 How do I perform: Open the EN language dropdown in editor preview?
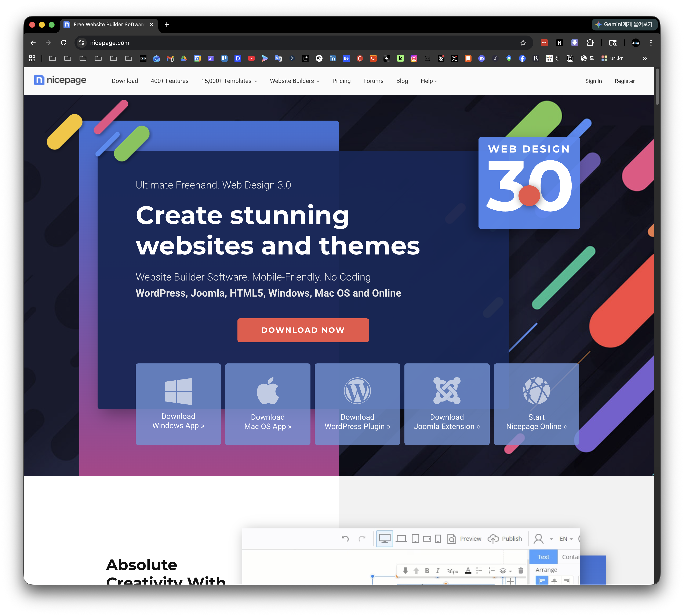pyautogui.click(x=566, y=539)
